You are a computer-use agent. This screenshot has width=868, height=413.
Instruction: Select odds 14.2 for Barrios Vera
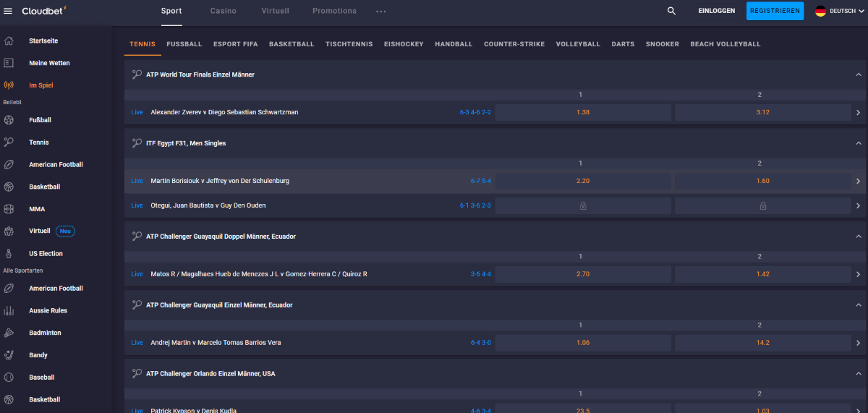point(762,343)
